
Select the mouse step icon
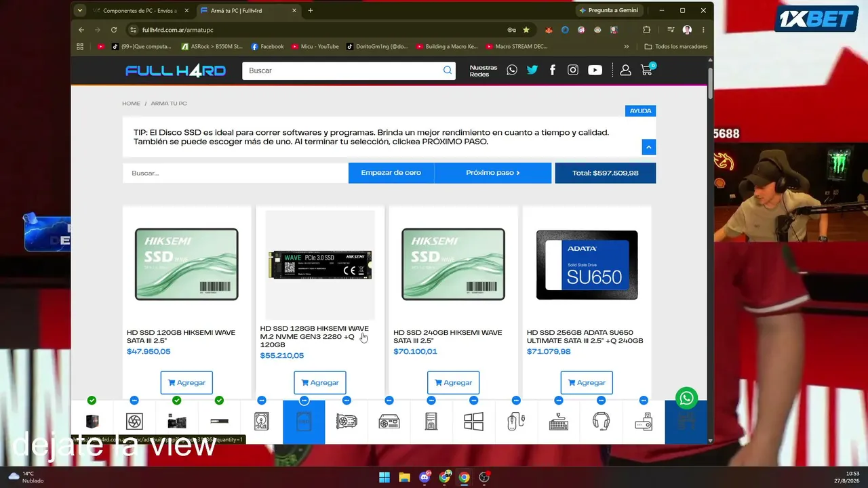pos(516,422)
